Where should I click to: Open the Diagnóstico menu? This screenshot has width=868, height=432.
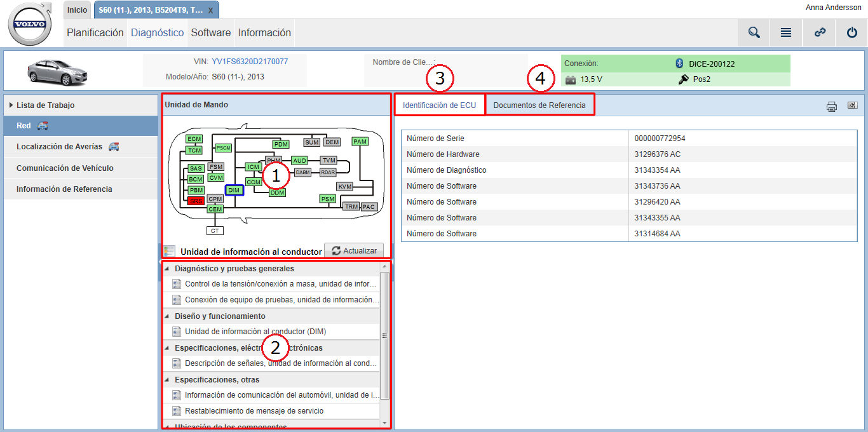[x=158, y=32]
